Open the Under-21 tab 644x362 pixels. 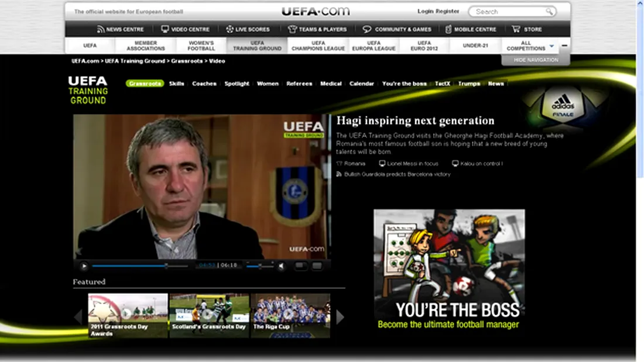coord(475,46)
